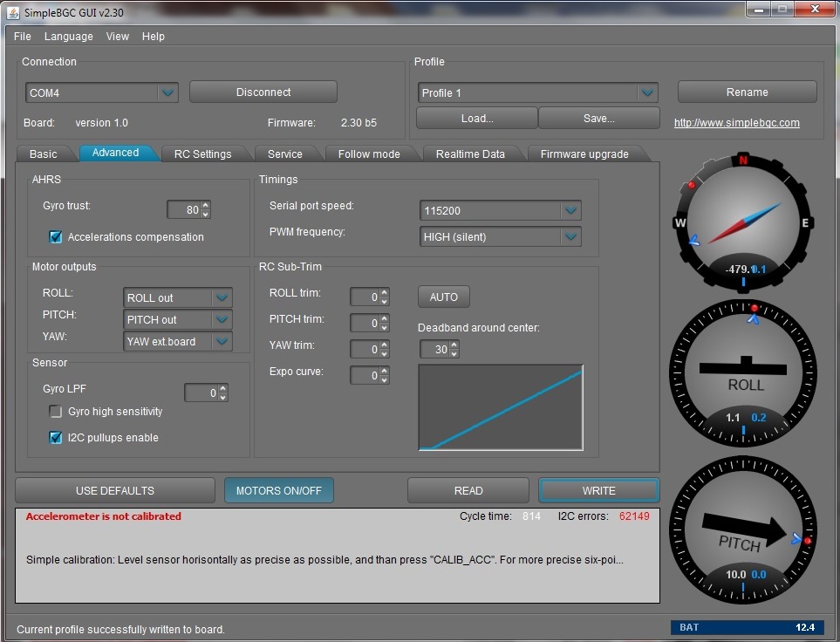Expand PWM frequency dropdown
The height and width of the screenshot is (642, 840).
(x=570, y=236)
